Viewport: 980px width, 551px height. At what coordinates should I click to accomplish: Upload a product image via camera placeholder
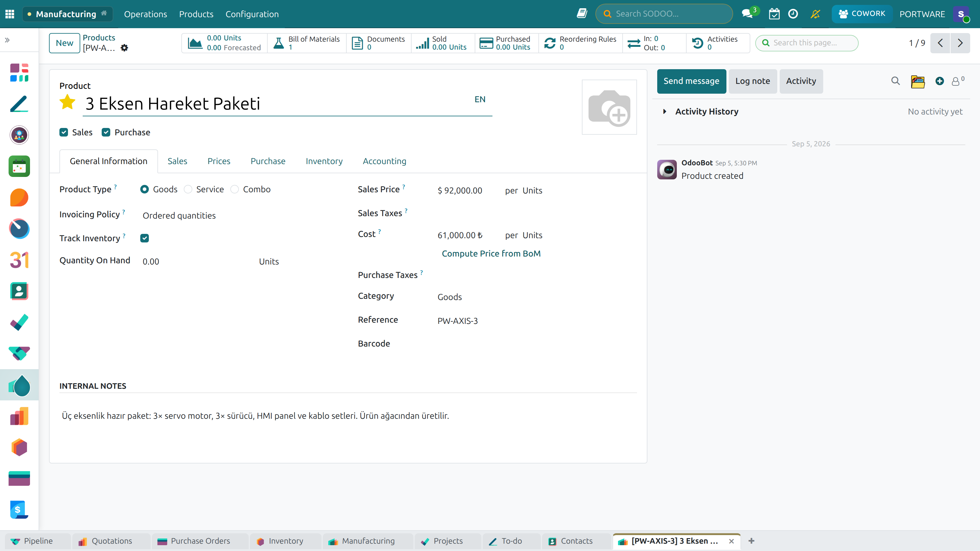[x=609, y=107]
